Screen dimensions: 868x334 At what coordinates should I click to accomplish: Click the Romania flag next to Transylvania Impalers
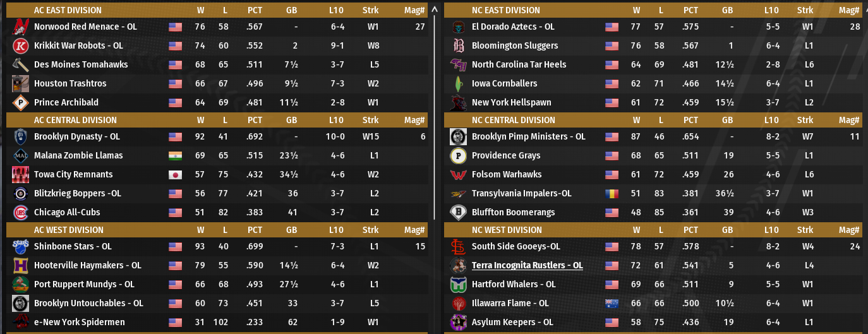pos(612,193)
